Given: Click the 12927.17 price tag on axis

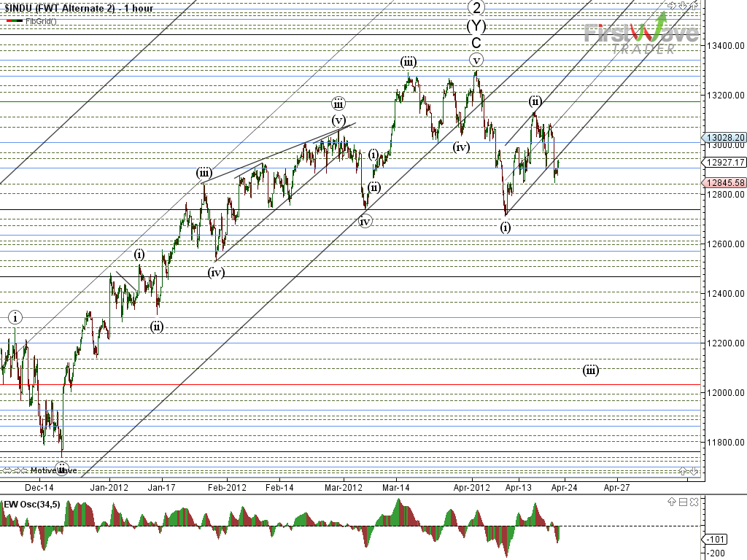Looking at the screenshot, I should tap(724, 163).
